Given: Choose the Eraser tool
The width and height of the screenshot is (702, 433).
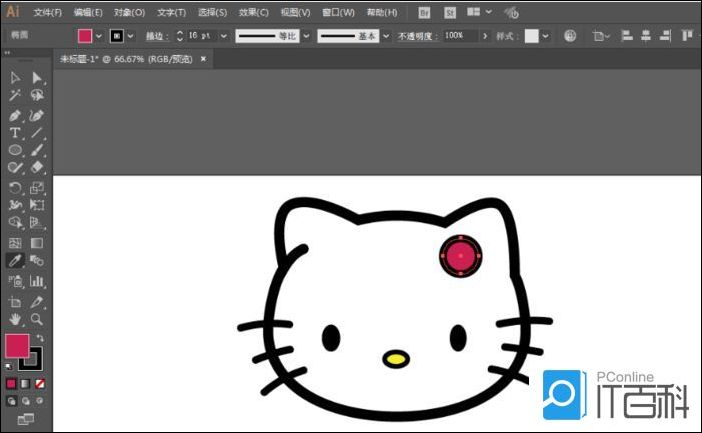Looking at the screenshot, I should [x=37, y=168].
